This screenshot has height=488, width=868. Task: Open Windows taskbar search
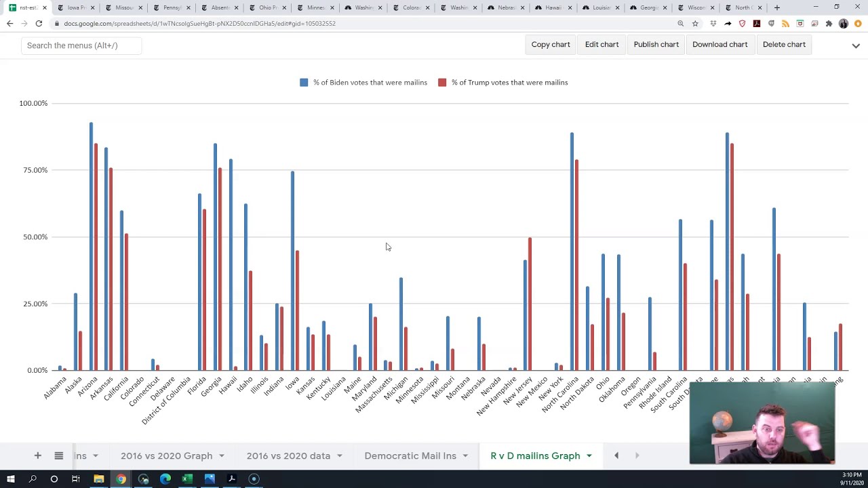[x=32, y=479]
